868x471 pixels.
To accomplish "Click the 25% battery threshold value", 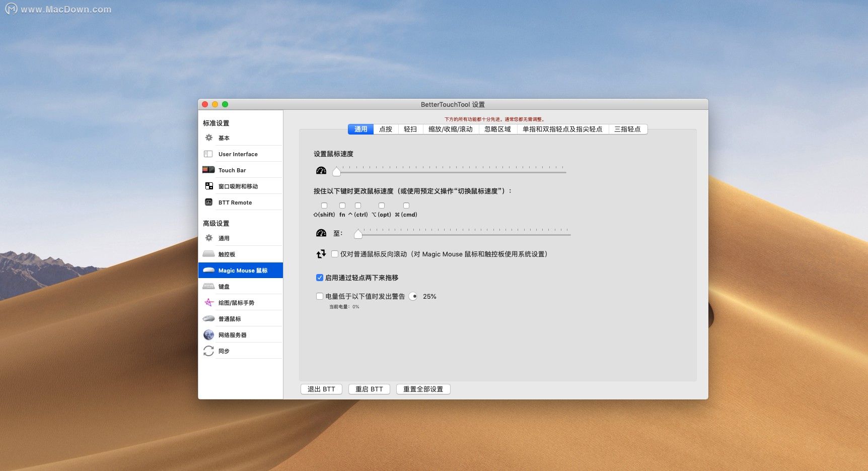I will (x=429, y=297).
